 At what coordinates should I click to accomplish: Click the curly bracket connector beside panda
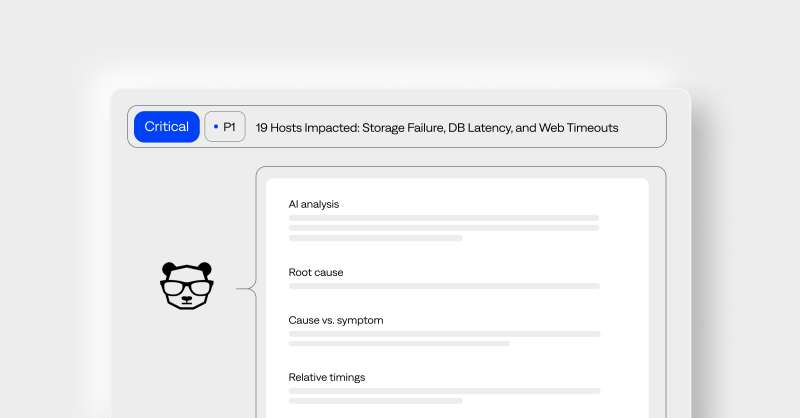pyautogui.click(x=246, y=289)
